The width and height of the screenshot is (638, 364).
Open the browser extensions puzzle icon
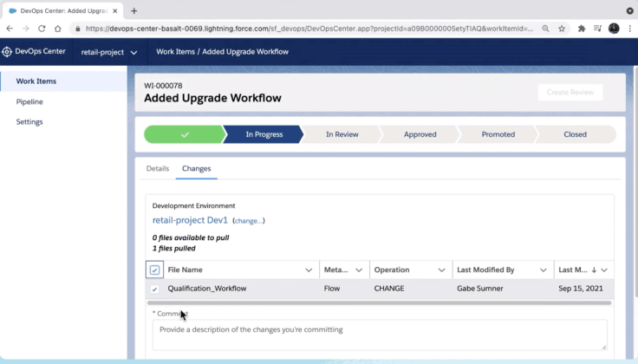(x=582, y=29)
